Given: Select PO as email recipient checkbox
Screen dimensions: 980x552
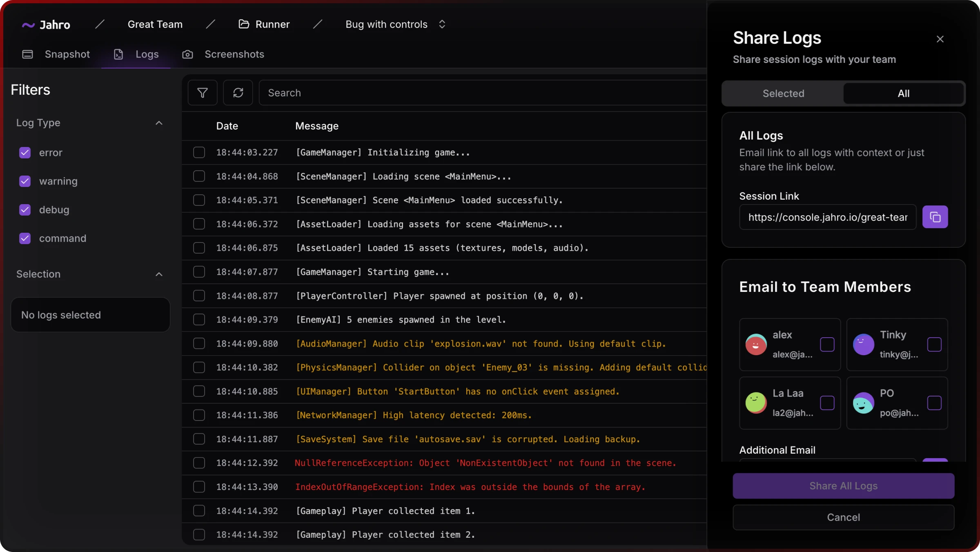Looking at the screenshot, I should pos(934,403).
